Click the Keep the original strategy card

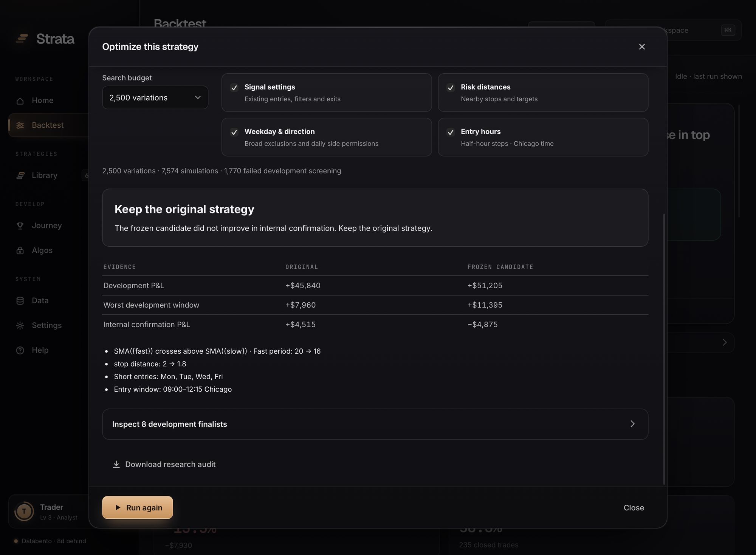375,218
